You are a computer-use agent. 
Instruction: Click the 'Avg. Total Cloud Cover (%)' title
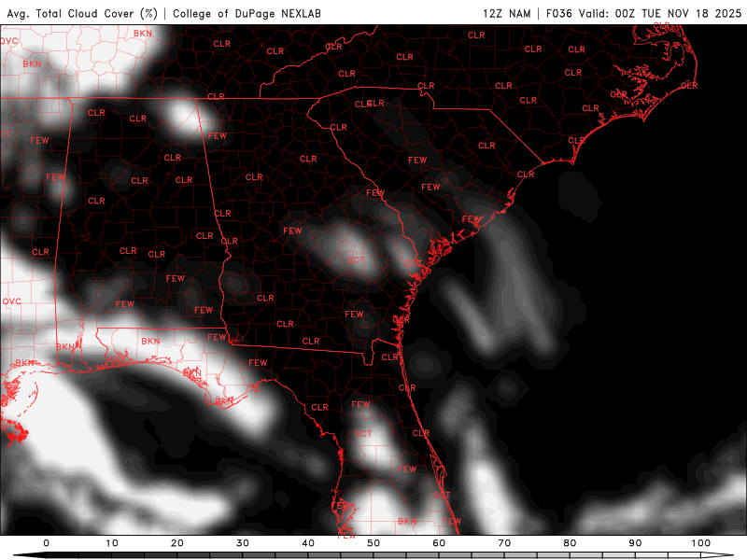click(x=82, y=14)
